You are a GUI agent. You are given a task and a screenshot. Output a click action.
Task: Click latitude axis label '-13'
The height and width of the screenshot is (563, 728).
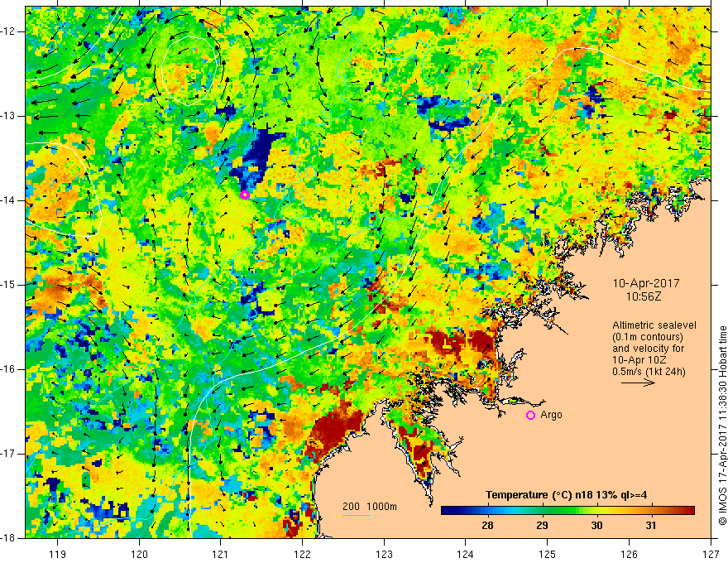pos(9,116)
